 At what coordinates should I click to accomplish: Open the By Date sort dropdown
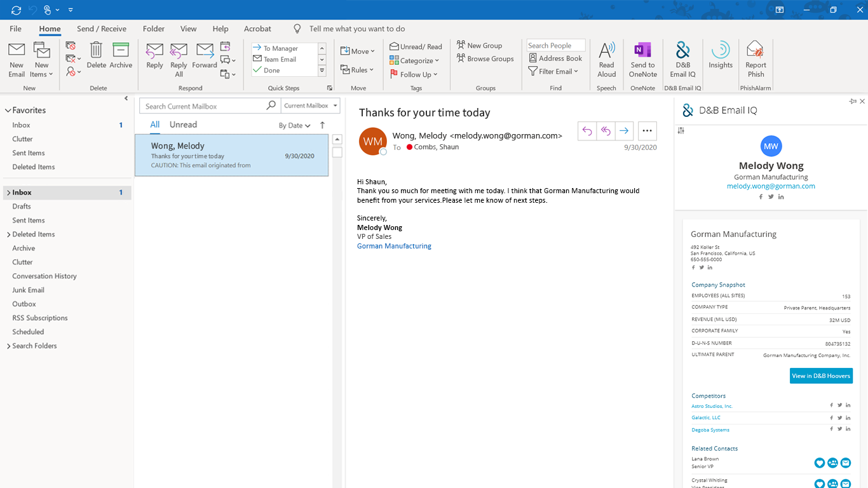294,126
